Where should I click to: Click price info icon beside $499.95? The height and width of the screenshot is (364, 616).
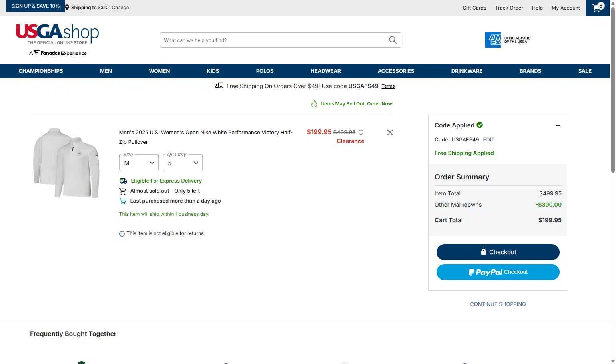361,132
